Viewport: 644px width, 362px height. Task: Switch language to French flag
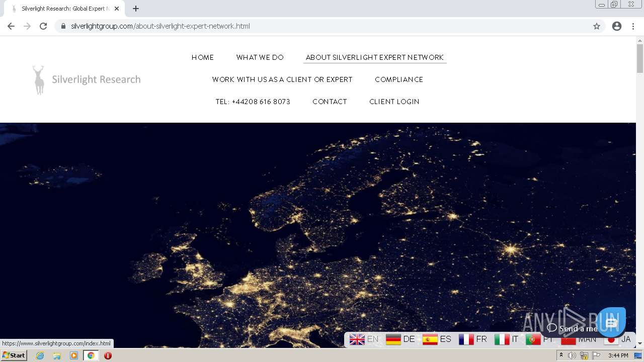pos(466,339)
